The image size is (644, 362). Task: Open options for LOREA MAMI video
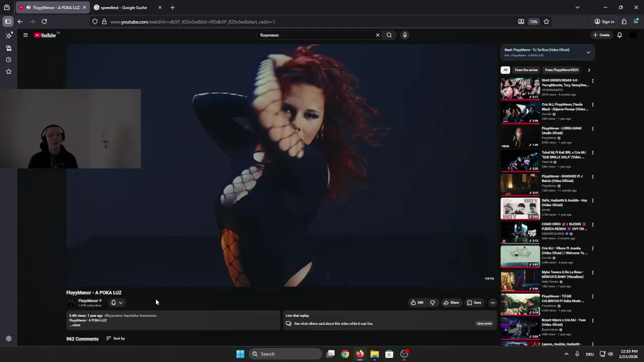click(x=593, y=129)
